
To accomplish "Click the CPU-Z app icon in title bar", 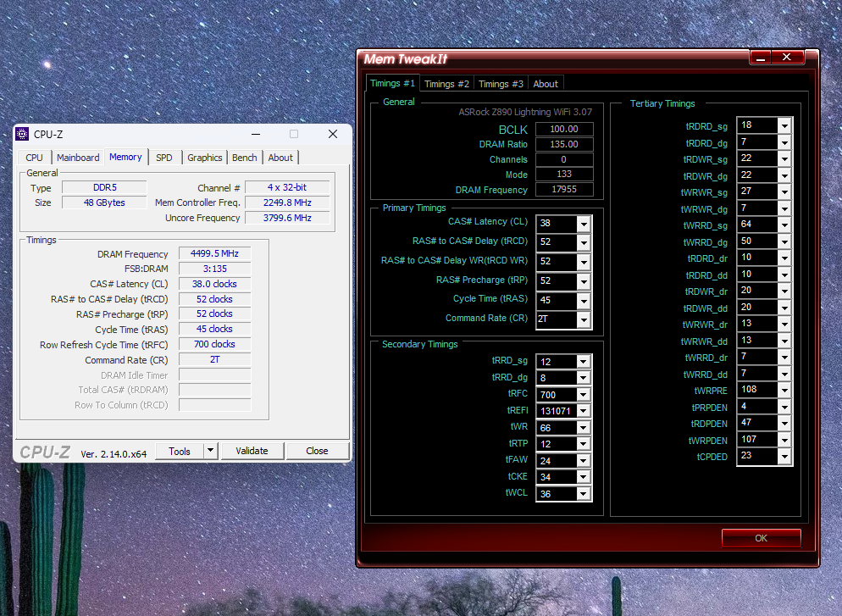I will [23, 134].
